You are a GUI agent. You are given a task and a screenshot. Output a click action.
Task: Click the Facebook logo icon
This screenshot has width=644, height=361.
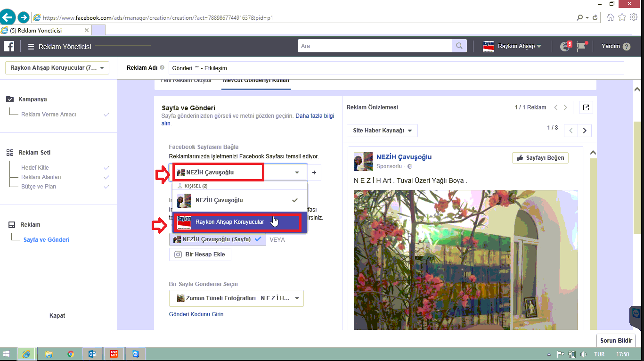pyautogui.click(x=9, y=46)
